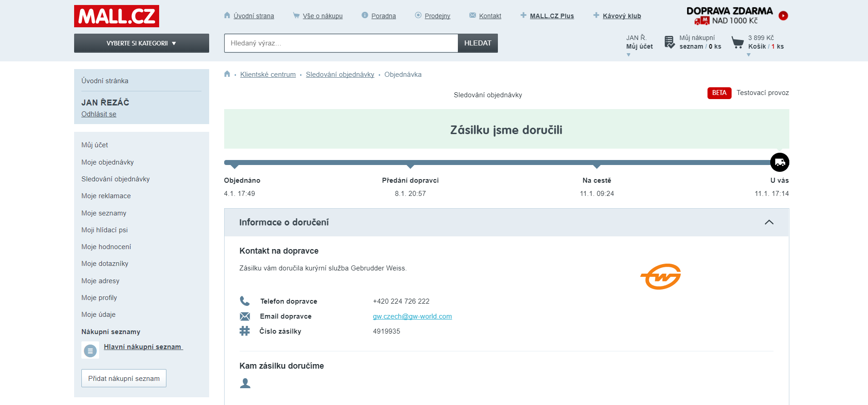Viewport: 868px width, 405px height.
Task: Expand the Můj účet dropdown in header
Action: point(629,55)
